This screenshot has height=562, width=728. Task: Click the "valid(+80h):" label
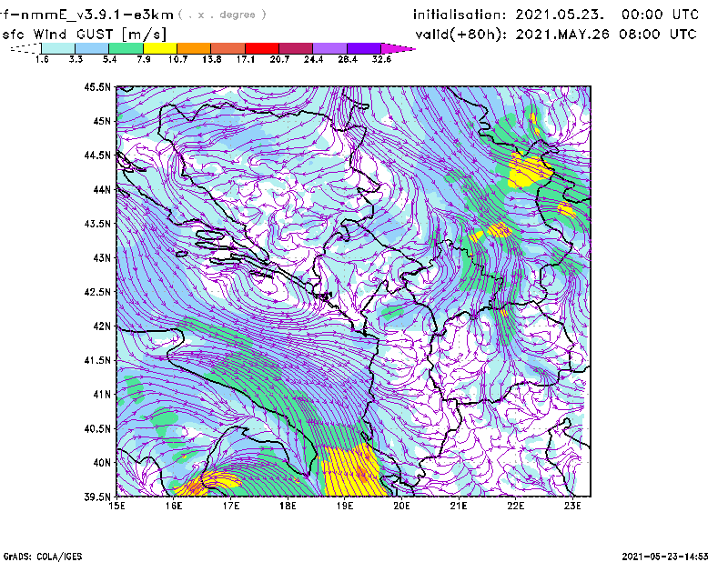pos(461,35)
